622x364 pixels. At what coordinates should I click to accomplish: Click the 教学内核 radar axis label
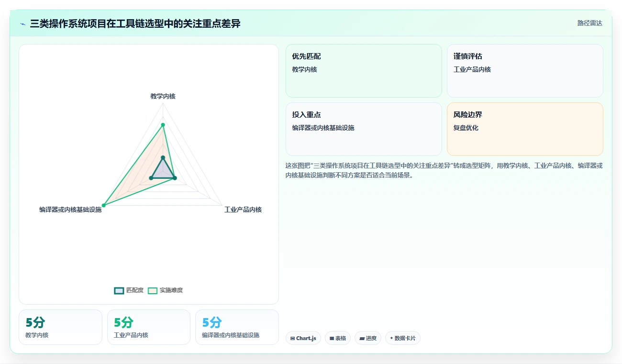(163, 96)
